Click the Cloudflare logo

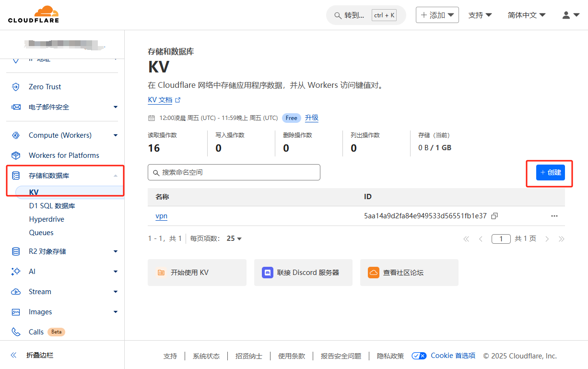[x=34, y=14]
